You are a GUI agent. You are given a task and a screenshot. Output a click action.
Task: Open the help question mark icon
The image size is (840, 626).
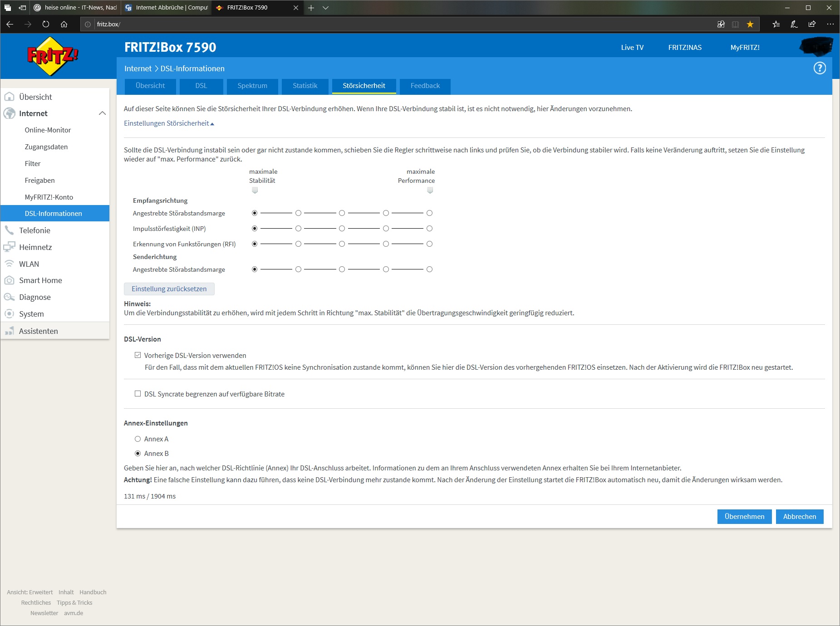pyautogui.click(x=820, y=68)
